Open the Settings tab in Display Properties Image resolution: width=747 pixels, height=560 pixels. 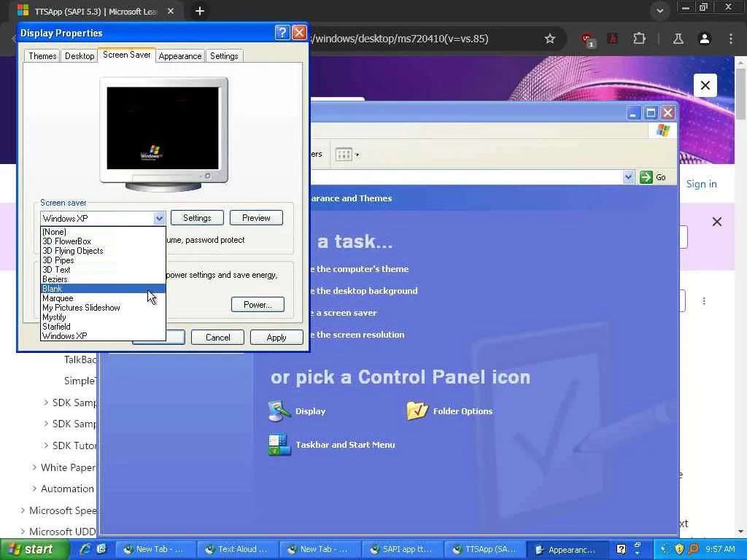click(224, 55)
